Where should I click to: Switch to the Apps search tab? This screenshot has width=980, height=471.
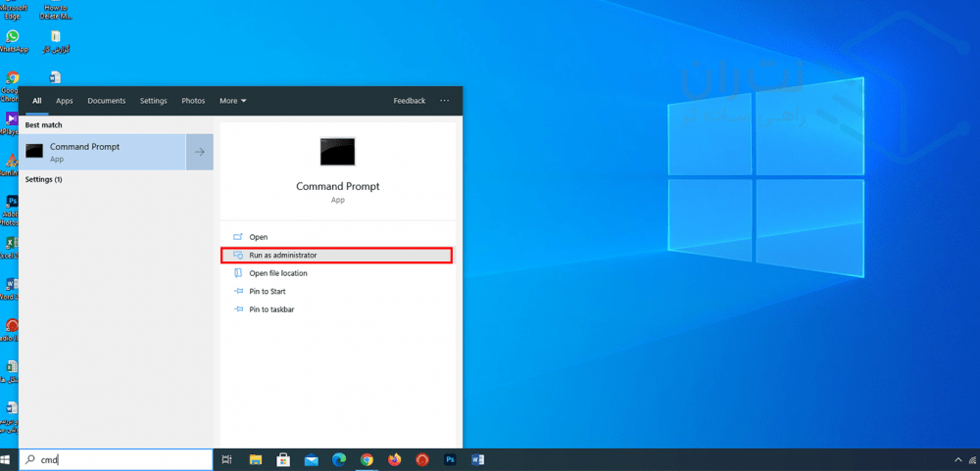[65, 101]
